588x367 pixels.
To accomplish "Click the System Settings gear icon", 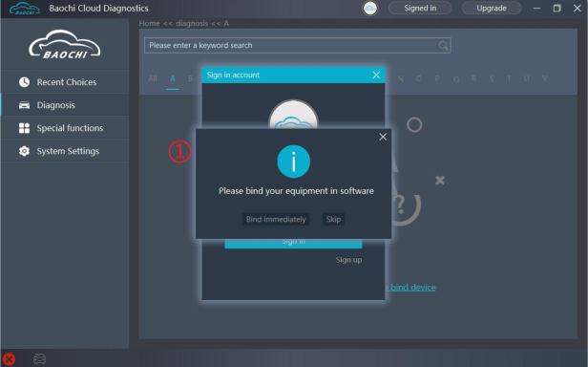I will point(25,151).
